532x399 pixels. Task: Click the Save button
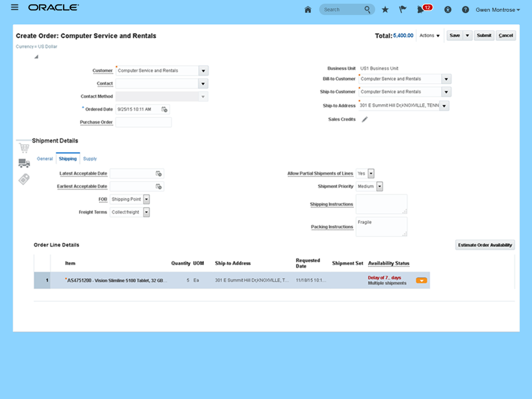(x=454, y=35)
